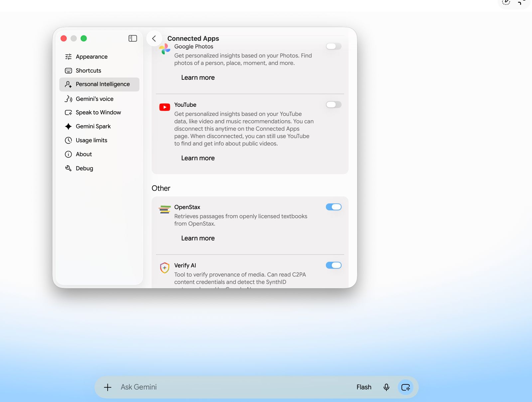Click the YouTube play logo icon
Image resolution: width=532 pixels, height=402 pixels.
(165, 107)
